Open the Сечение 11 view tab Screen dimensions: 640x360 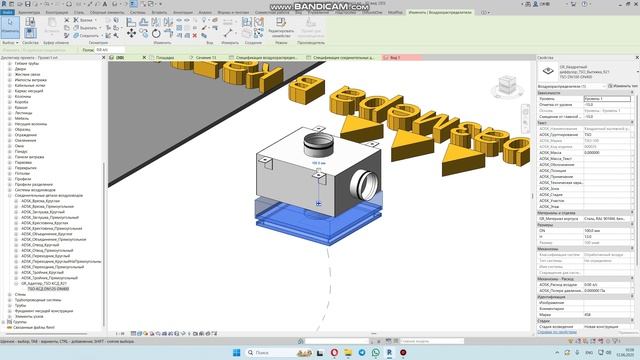click(x=206, y=58)
